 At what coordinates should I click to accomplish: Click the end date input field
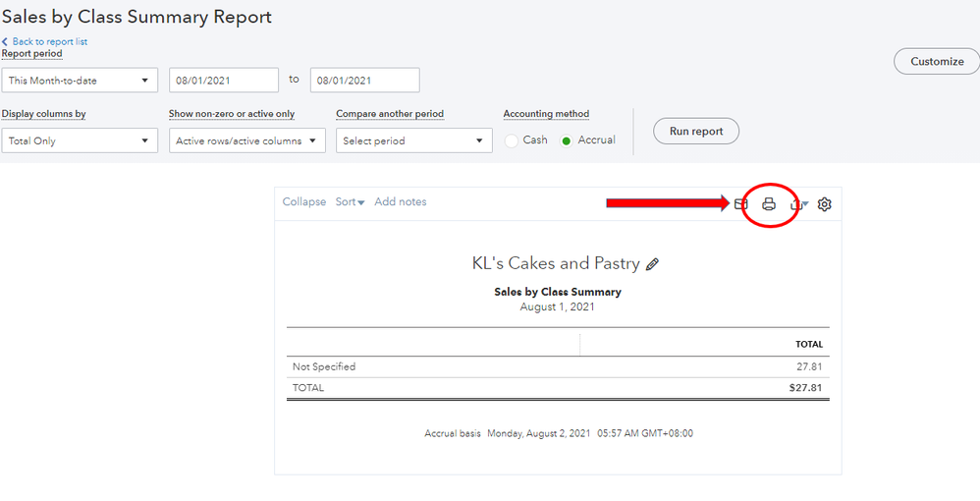click(364, 81)
